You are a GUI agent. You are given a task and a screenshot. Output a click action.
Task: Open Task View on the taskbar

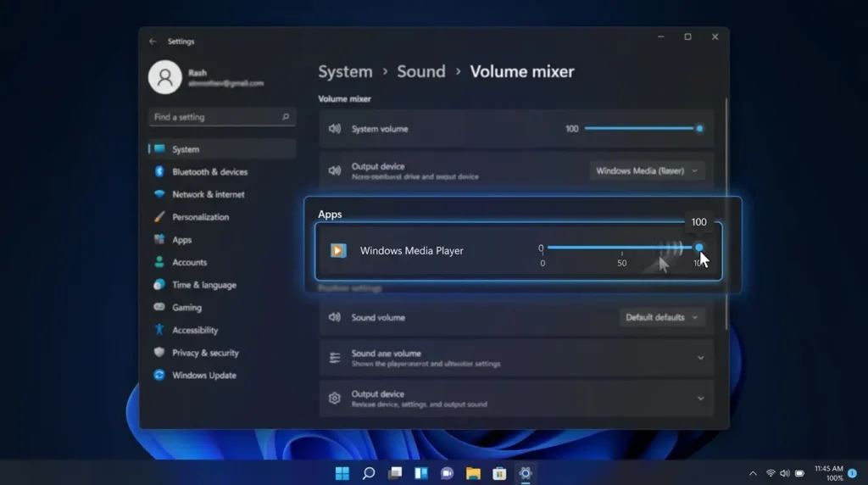coord(395,473)
